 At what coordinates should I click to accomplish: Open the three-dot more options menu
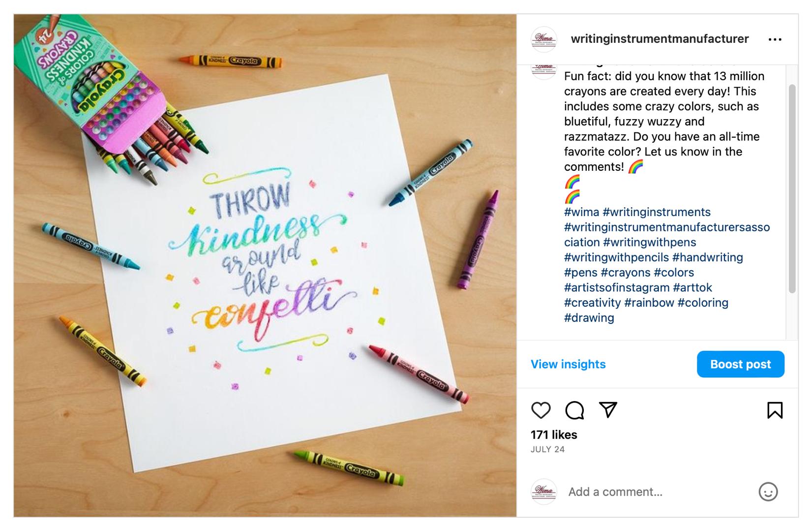pos(775,39)
